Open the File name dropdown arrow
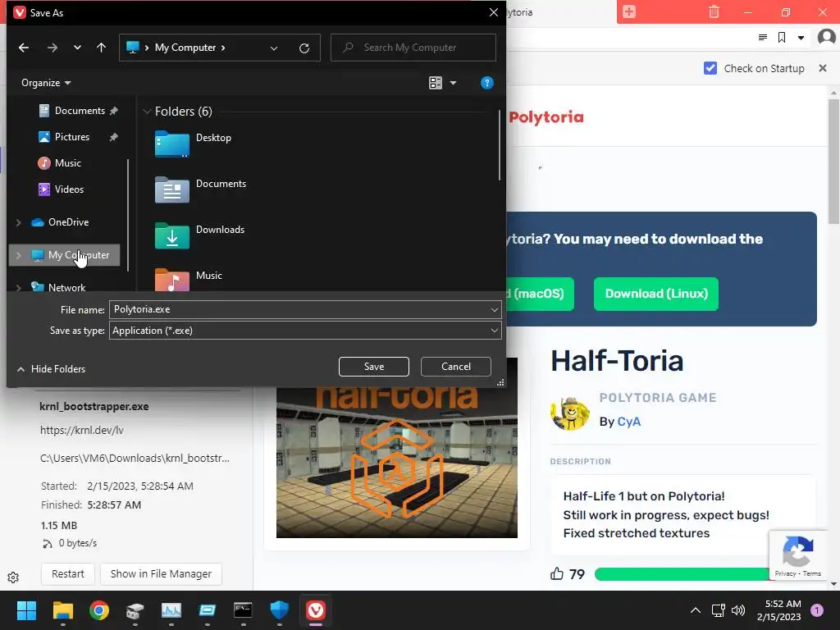This screenshot has width=840, height=630. (494, 309)
